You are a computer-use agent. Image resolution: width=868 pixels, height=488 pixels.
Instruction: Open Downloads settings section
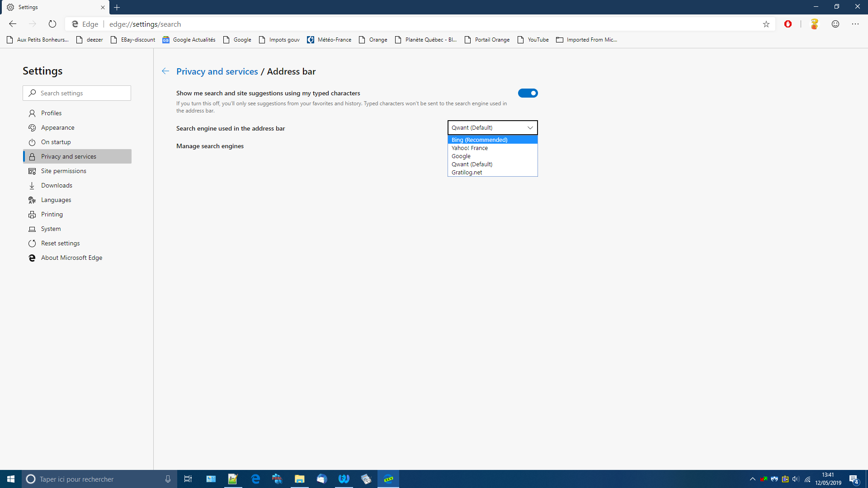(x=77, y=185)
